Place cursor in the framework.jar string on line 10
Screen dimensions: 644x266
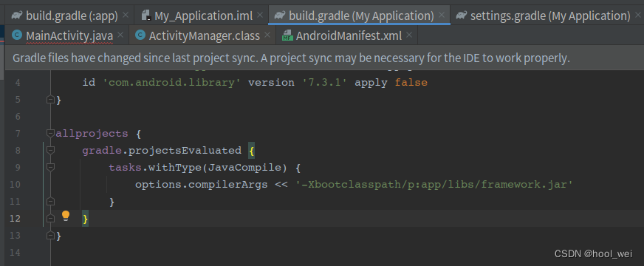pos(434,185)
